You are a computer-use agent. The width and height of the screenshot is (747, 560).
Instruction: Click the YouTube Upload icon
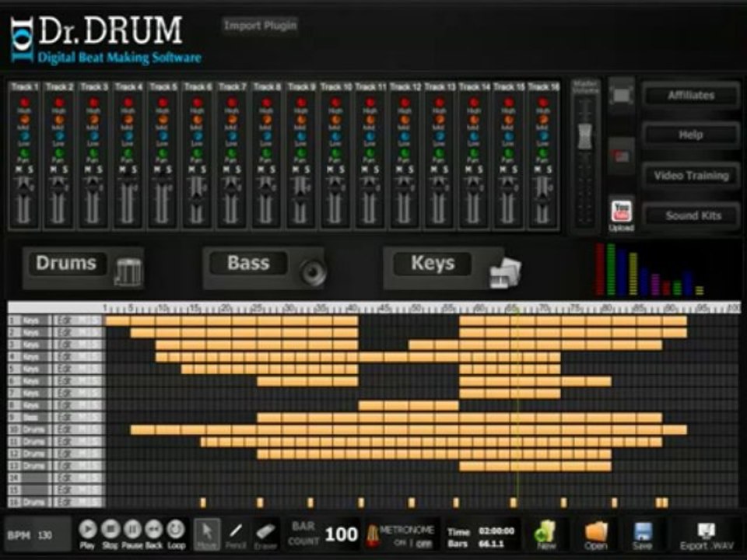(x=621, y=212)
